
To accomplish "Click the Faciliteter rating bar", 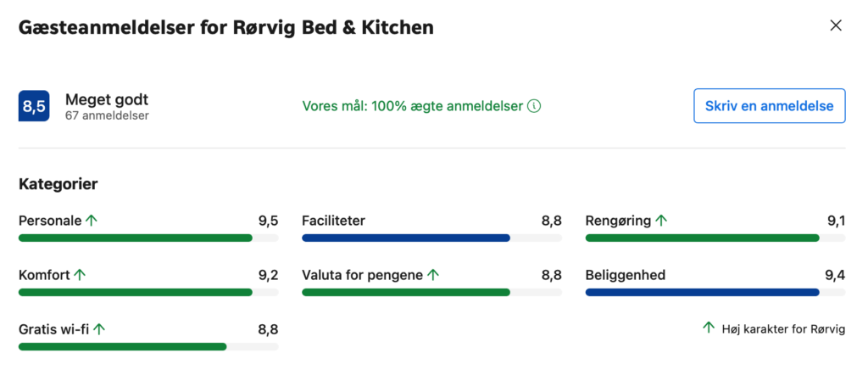I will pos(431,238).
